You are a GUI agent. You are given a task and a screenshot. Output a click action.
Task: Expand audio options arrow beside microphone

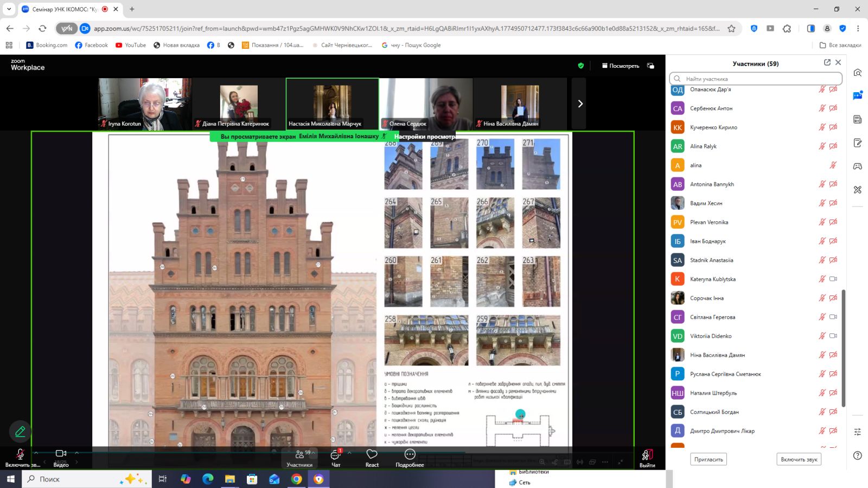tap(36, 453)
